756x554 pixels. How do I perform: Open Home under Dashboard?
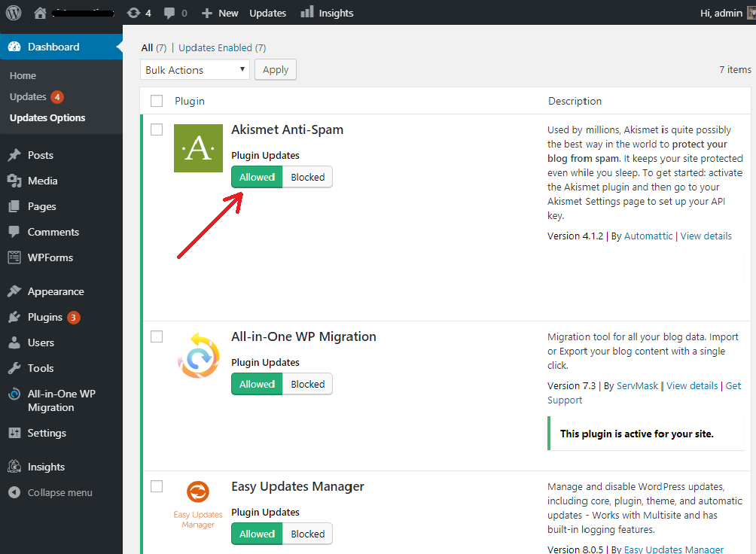(23, 76)
